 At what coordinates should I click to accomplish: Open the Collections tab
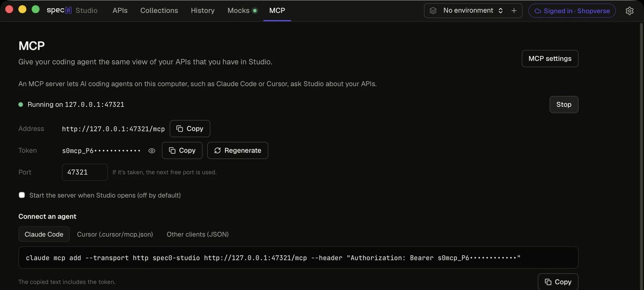tap(159, 10)
